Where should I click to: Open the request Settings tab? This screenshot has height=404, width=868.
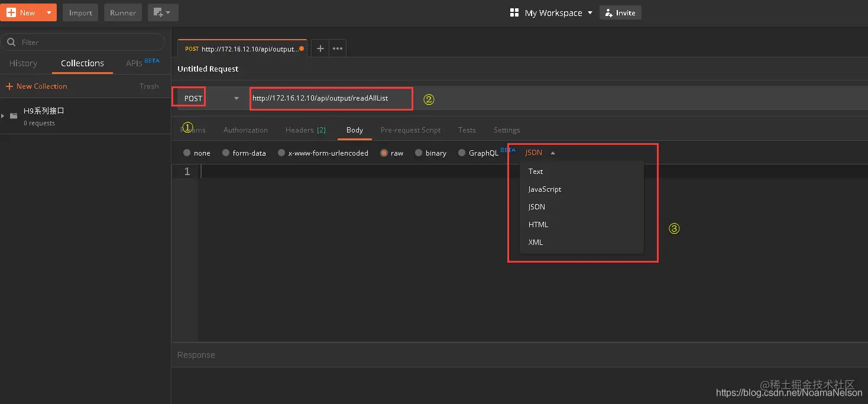(507, 130)
